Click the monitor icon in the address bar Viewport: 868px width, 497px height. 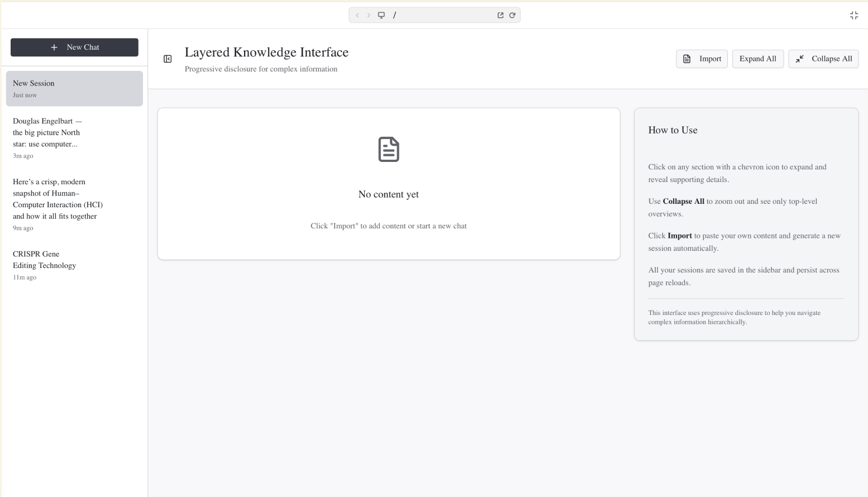tap(381, 15)
